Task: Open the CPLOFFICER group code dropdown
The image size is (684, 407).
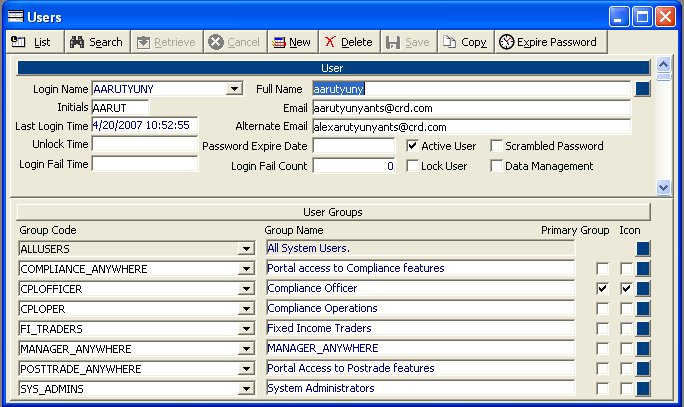Action: (x=246, y=289)
